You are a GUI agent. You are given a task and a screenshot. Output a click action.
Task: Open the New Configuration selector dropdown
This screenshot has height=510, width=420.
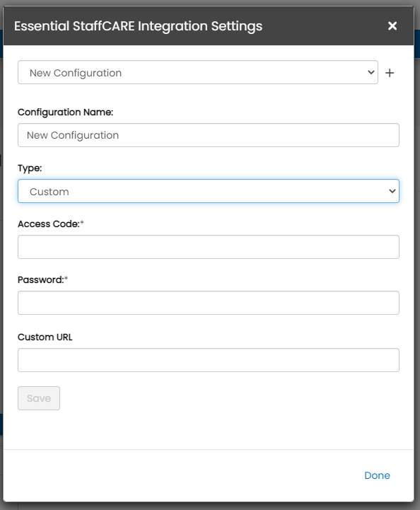pos(198,72)
